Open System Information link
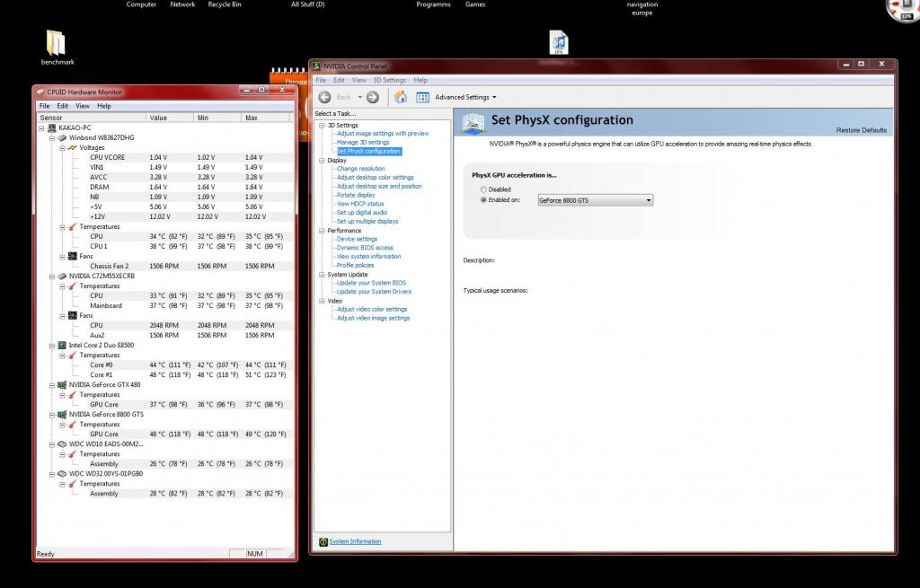This screenshot has width=920, height=588. tap(355, 541)
